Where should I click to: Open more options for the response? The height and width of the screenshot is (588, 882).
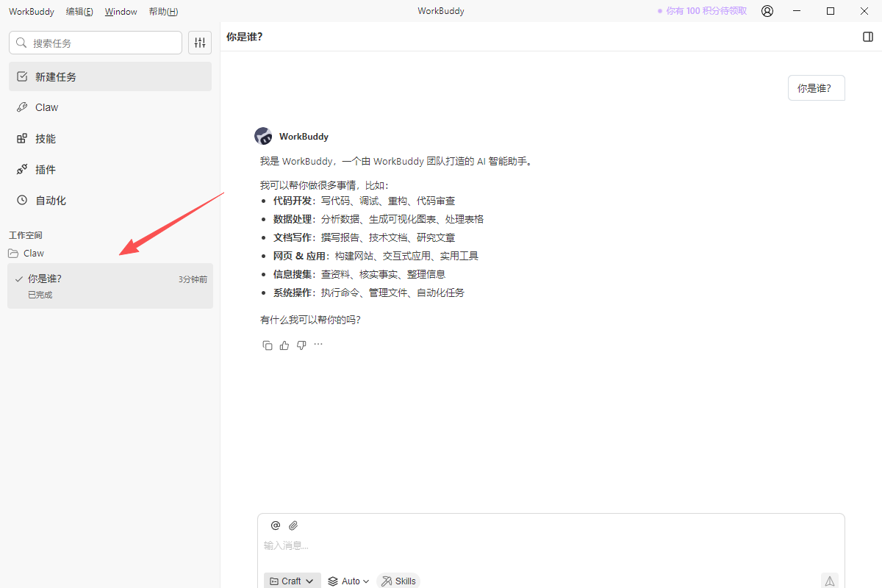tap(318, 345)
